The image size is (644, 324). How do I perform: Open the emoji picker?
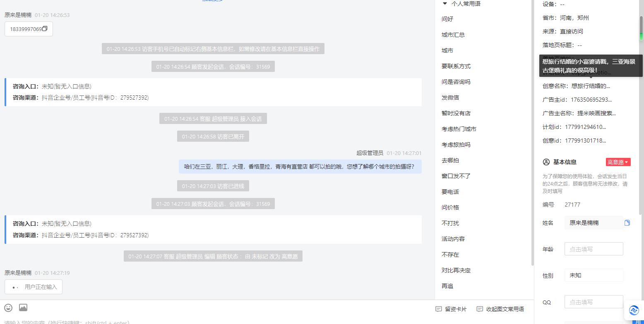click(8, 307)
